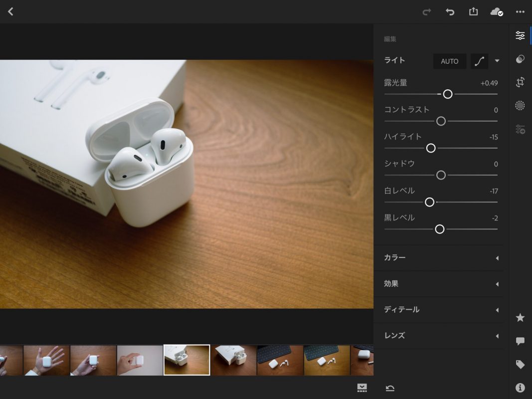Click the redo arrow icon
This screenshot has width=532, height=399.
coord(426,12)
